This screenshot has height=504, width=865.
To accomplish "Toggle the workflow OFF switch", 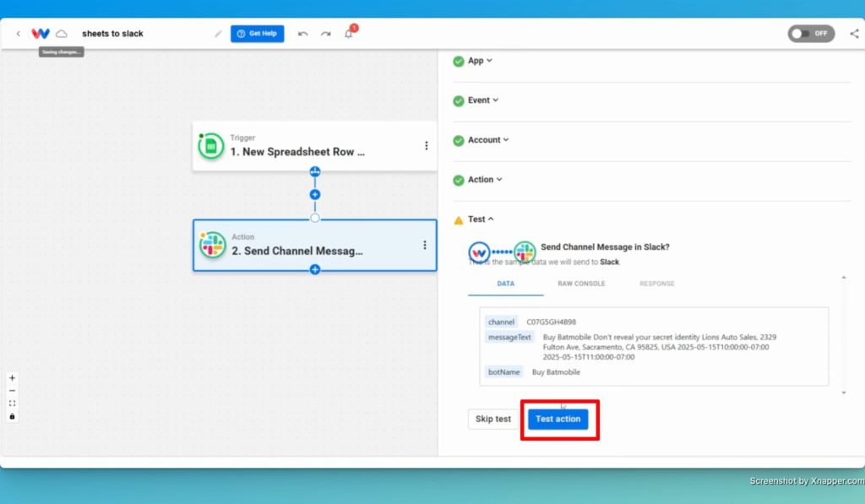I will coord(811,34).
